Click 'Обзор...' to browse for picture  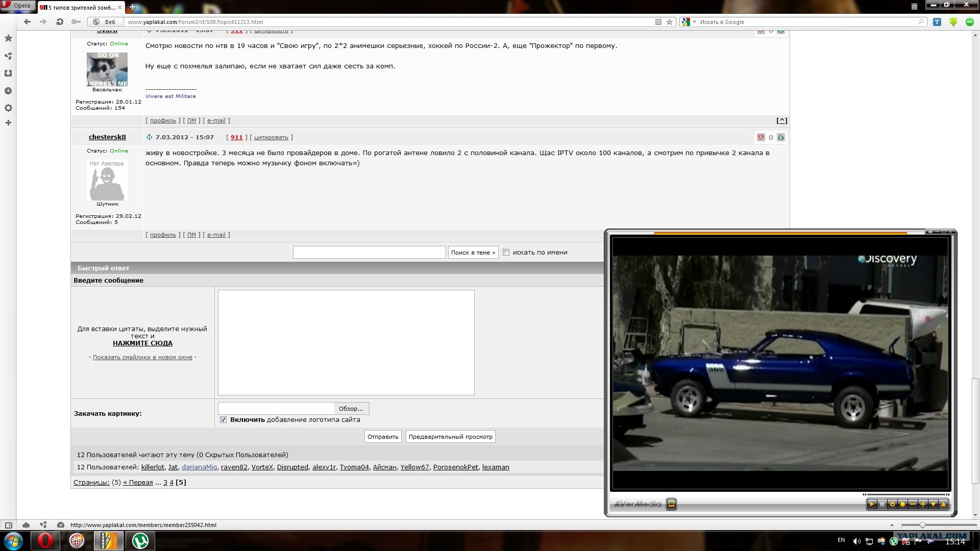[351, 409]
